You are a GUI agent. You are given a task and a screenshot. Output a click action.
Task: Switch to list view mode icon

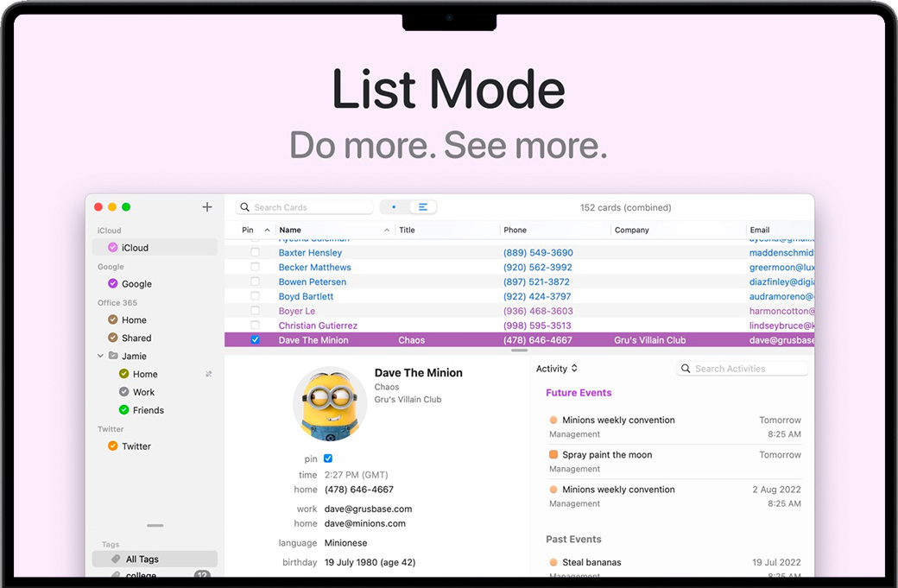423,207
